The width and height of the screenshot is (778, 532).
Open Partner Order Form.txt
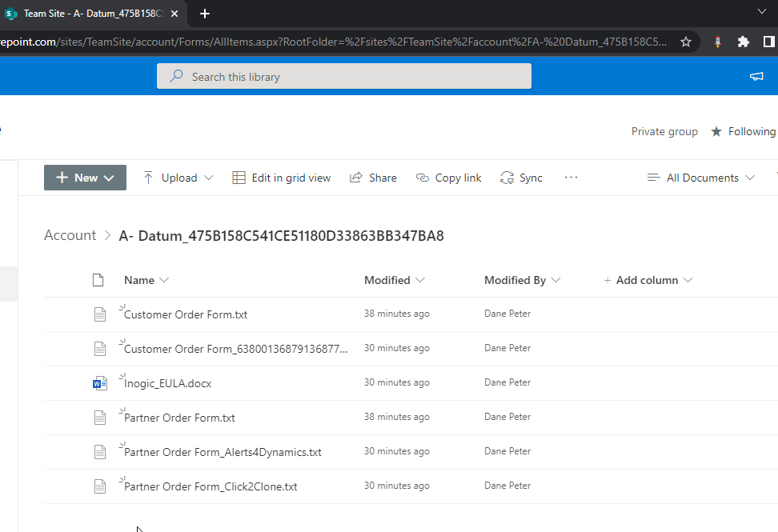click(x=179, y=418)
